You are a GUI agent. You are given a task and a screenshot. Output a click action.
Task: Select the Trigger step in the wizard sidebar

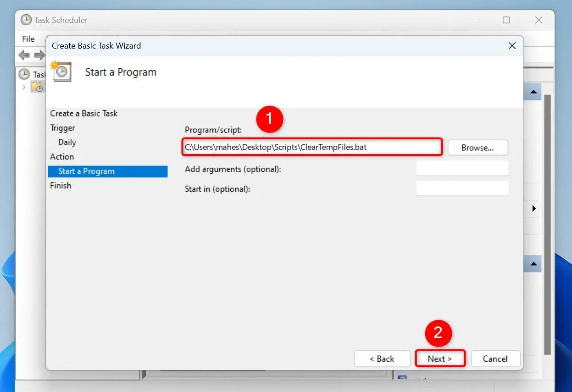click(62, 127)
